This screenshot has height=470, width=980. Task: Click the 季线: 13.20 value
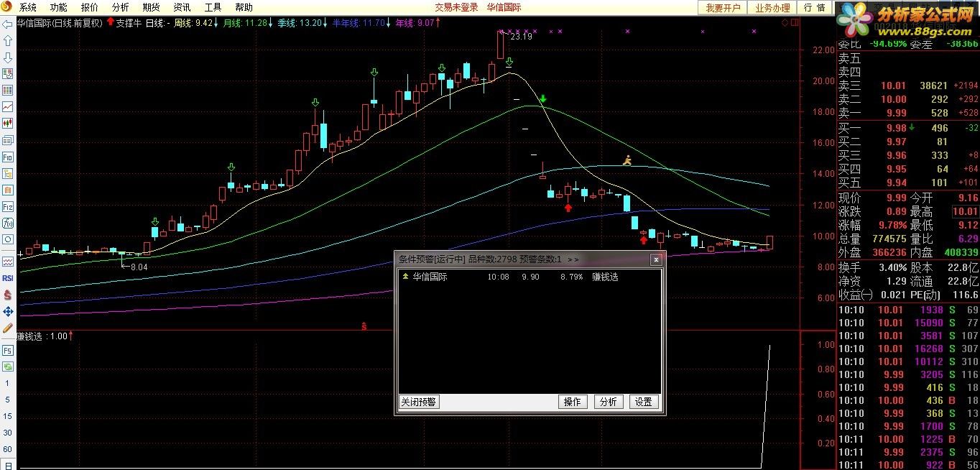(x=300, y=23)
